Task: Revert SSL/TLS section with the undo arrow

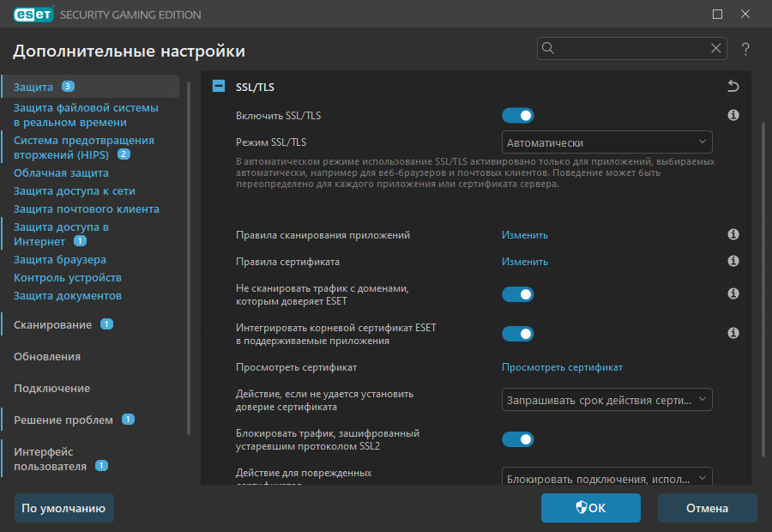Action: point(733,86)
